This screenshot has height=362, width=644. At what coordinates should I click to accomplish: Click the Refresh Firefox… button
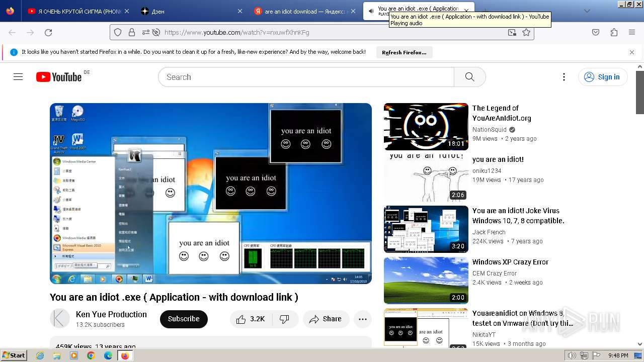[404, 52]
